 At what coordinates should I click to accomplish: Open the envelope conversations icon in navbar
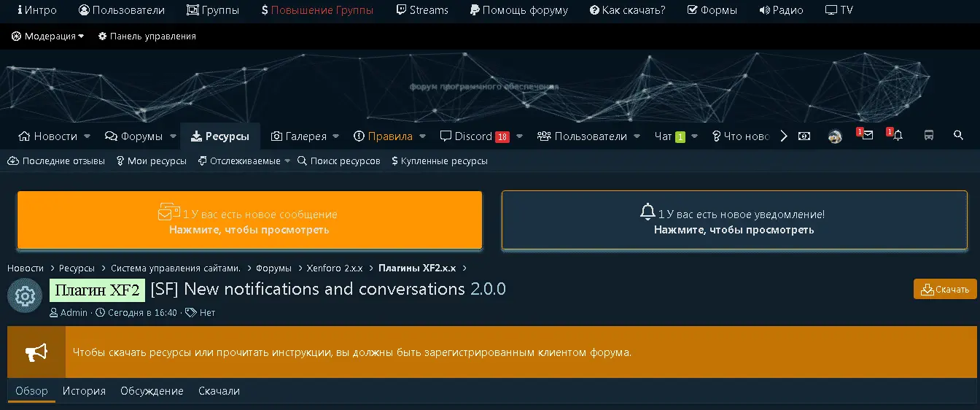[867, 136]
